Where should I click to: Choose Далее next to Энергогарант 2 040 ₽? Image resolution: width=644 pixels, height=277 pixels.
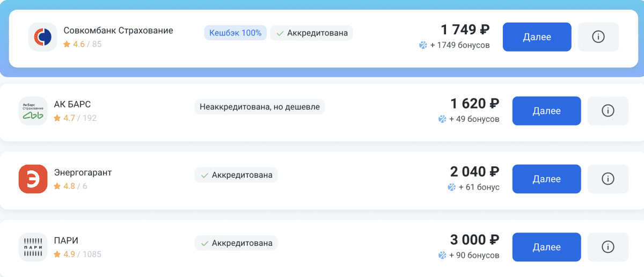click(546, 179)
